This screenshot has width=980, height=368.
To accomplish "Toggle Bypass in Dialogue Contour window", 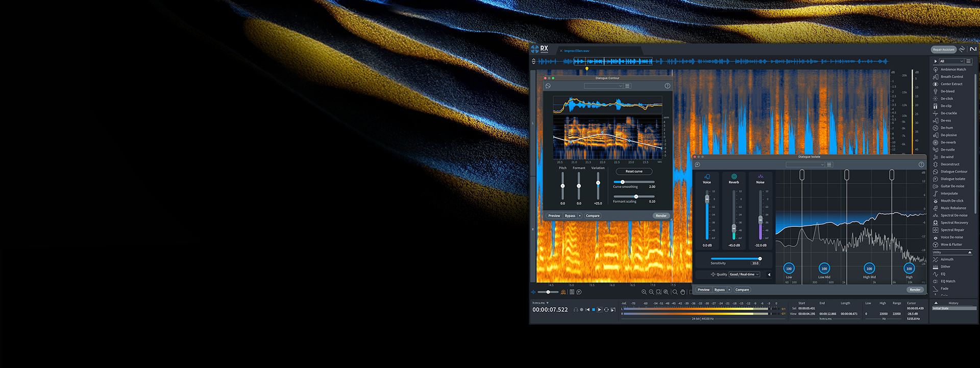I will [x=570, y=216].
